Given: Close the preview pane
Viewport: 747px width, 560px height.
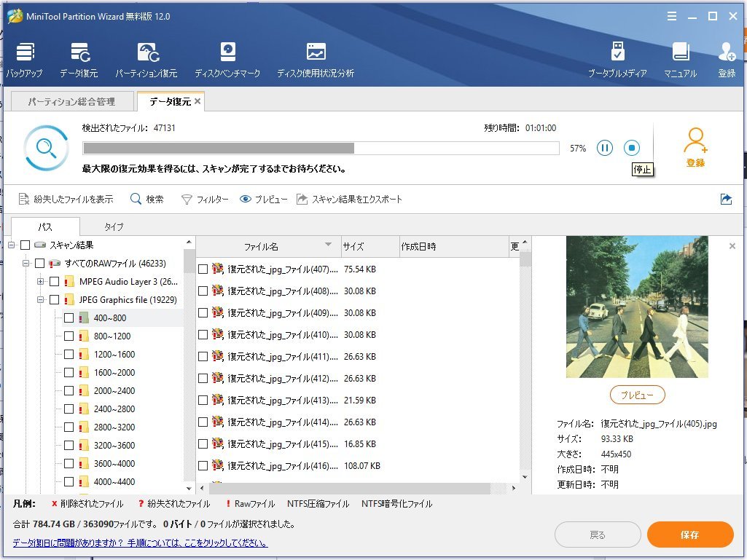Looking at the screenshot, I should (732, 245).
